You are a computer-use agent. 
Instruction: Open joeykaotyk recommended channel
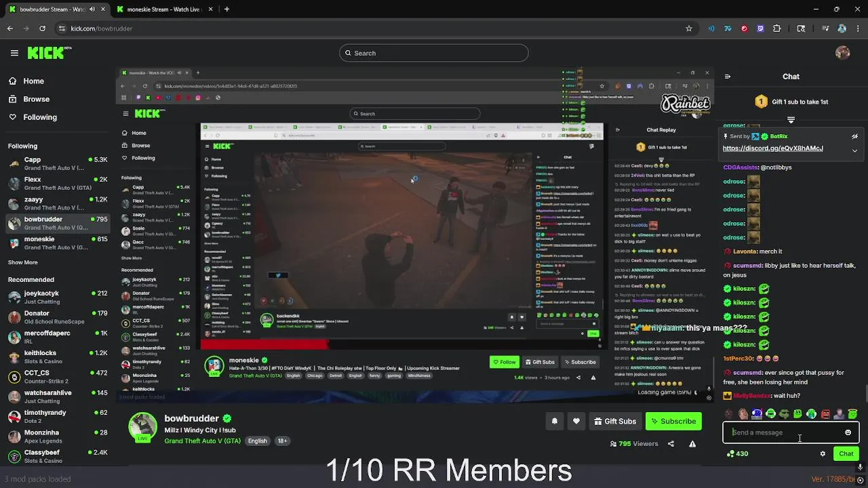pos(58,297)
